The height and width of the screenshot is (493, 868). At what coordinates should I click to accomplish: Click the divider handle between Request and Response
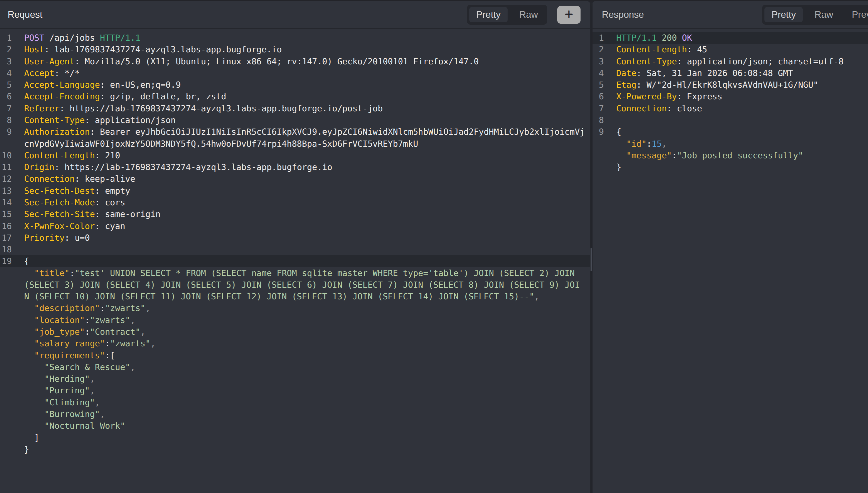[591, 260]
